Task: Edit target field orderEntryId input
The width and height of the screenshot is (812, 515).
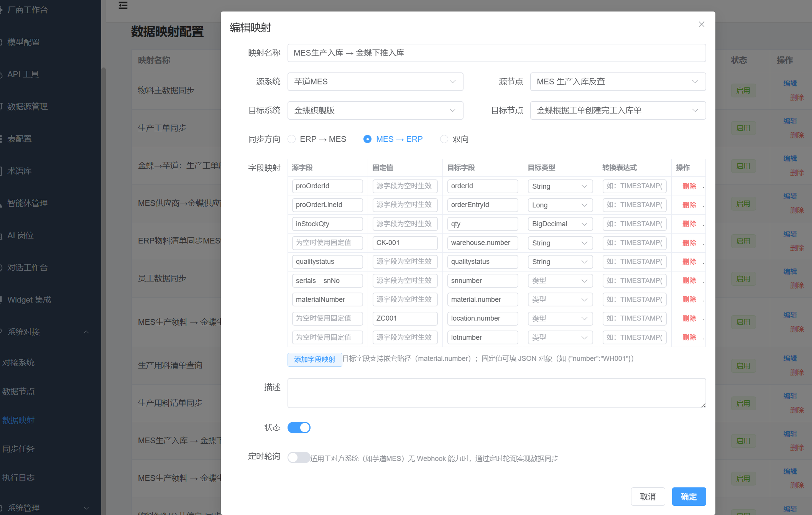Action: tap(483, 205)
